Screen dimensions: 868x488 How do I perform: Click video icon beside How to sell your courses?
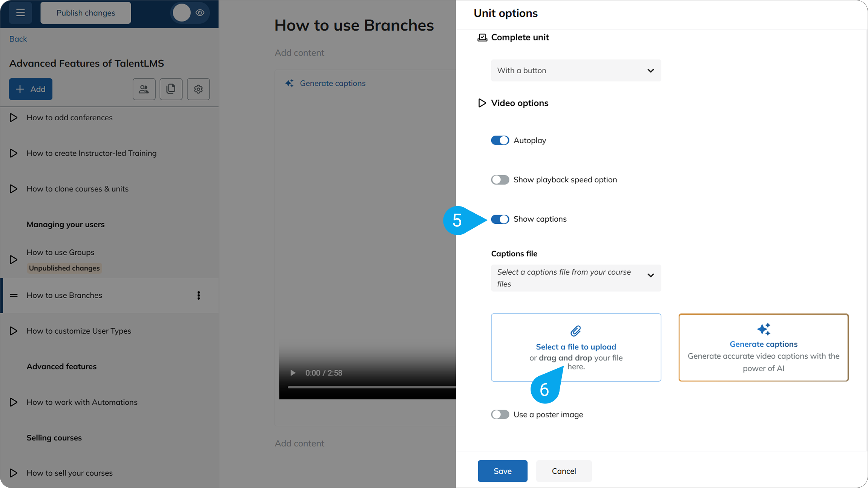tap(14, 473)
